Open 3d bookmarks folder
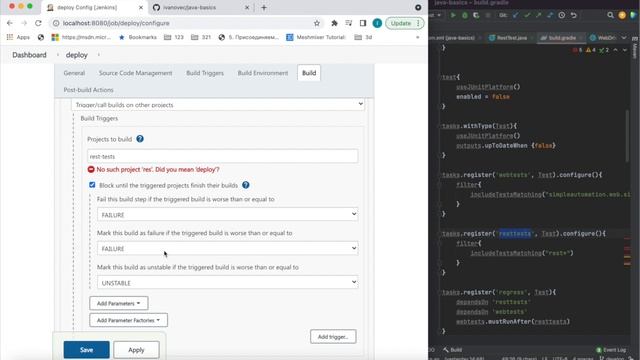640x360 pixels. coord(363,37)
